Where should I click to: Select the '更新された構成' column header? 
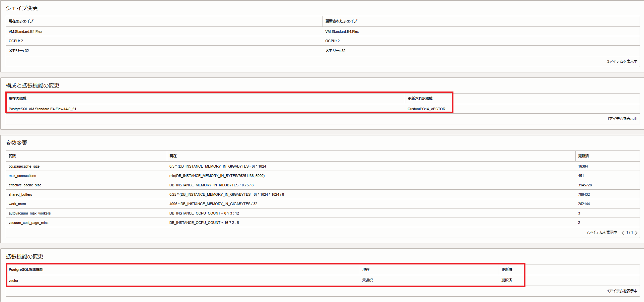click(x=420, y=99)
